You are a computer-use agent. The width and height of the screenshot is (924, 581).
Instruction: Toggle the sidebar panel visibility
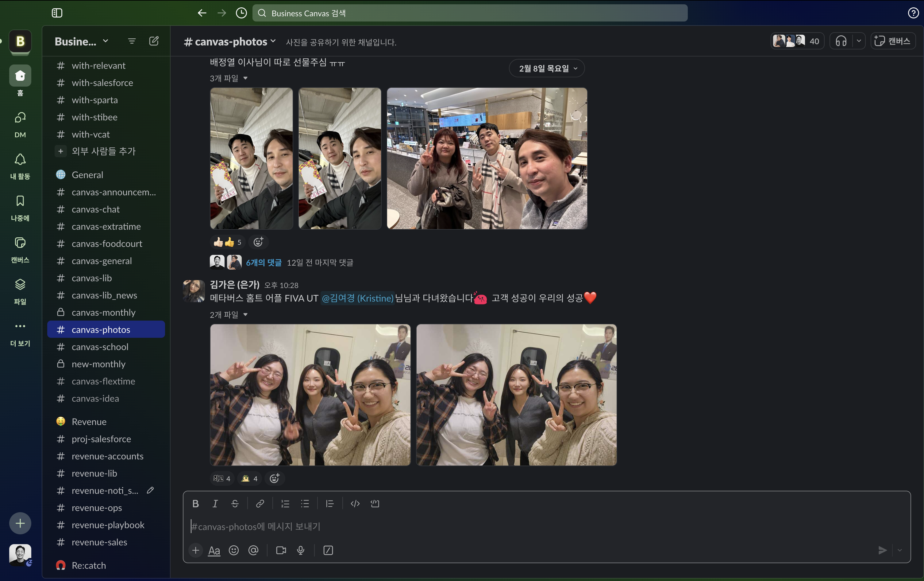coord(57,13)
